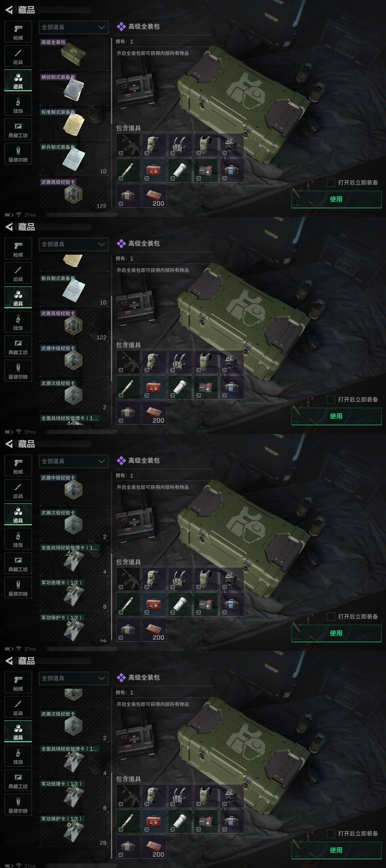Select the 高级全装包 crate in the item list
This screenshot has width=386, height=868.
click(74, 54)
